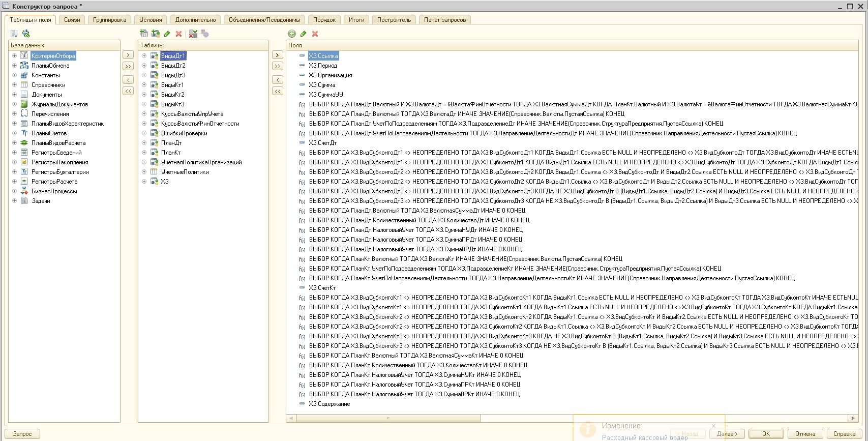Expand the РегистрыСведений node
The image size is (868, 441).
click(x=14, y=152)
